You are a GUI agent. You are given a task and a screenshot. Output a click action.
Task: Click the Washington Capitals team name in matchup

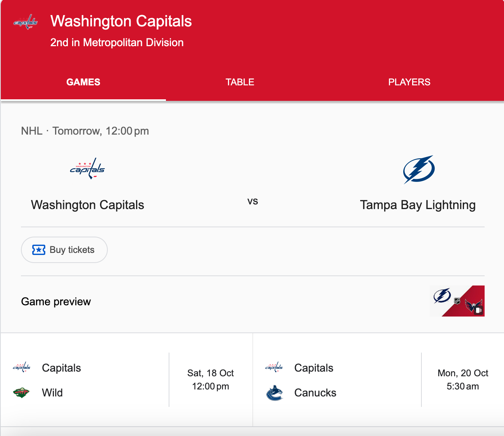click(x=88, y=205)
